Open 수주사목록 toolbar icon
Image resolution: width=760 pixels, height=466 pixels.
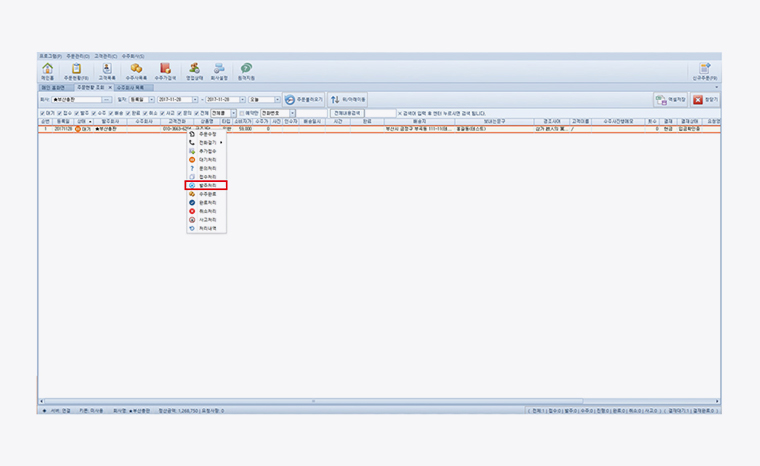[x=136, y=69]
